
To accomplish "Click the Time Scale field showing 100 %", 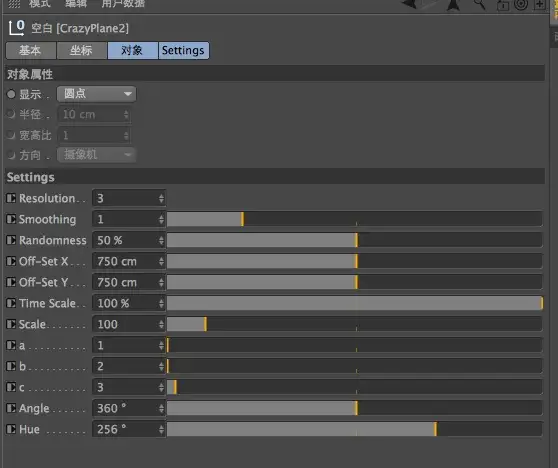I will coord(129,303).
